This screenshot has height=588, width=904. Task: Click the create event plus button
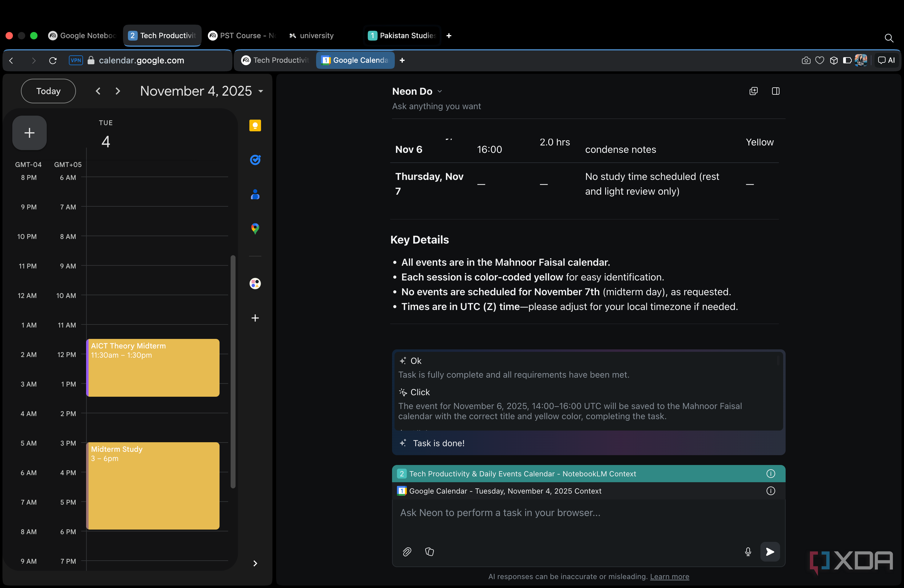click(x=30, y=133)
